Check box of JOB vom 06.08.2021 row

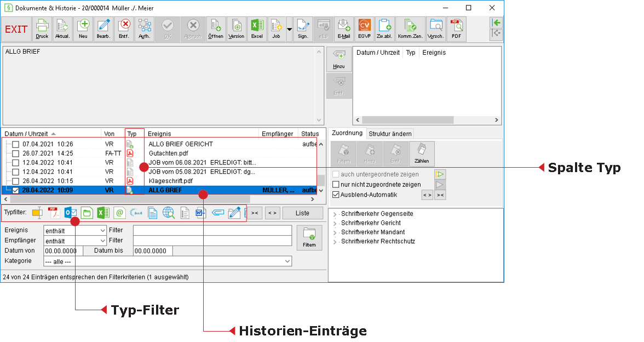pos(15,163)
